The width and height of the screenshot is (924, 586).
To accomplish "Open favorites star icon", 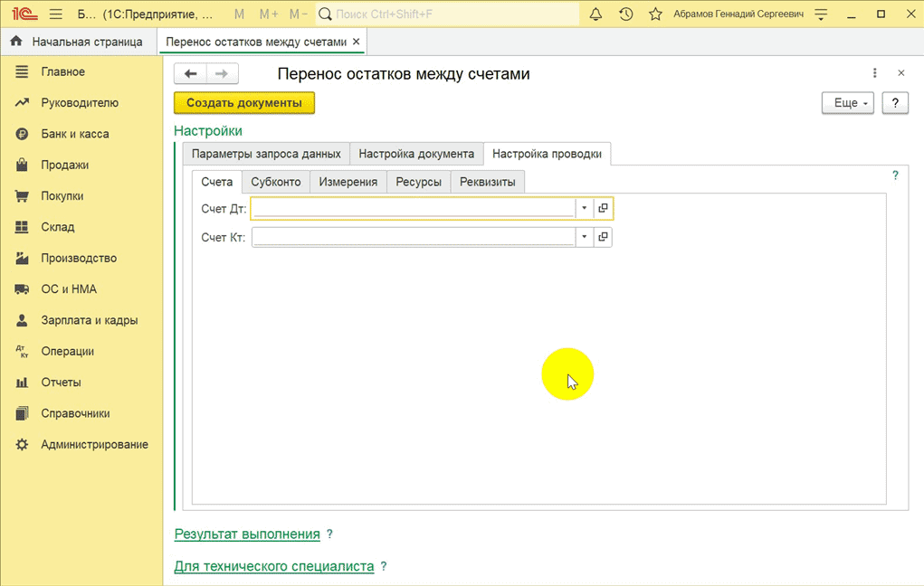I will click(x=655, y=14).
